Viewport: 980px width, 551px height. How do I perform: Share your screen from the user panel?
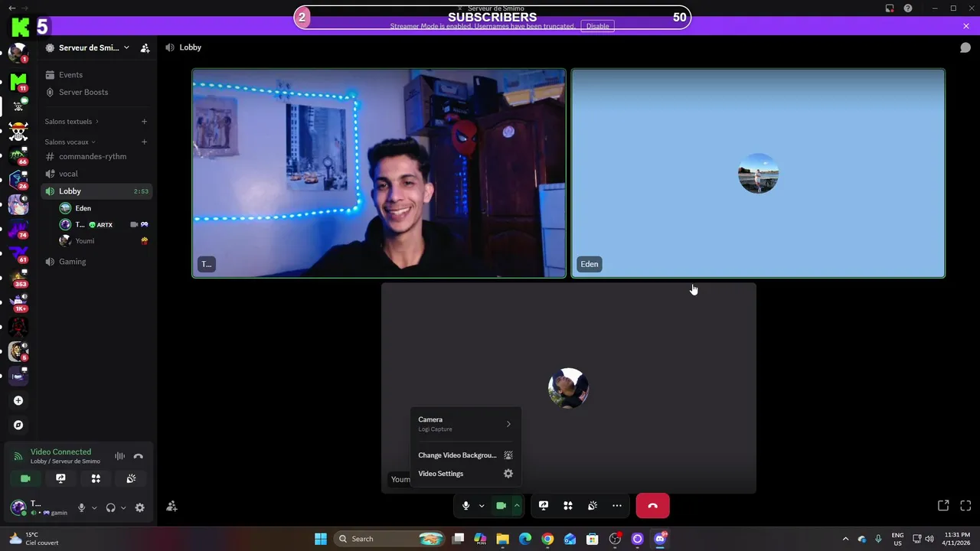60,478
